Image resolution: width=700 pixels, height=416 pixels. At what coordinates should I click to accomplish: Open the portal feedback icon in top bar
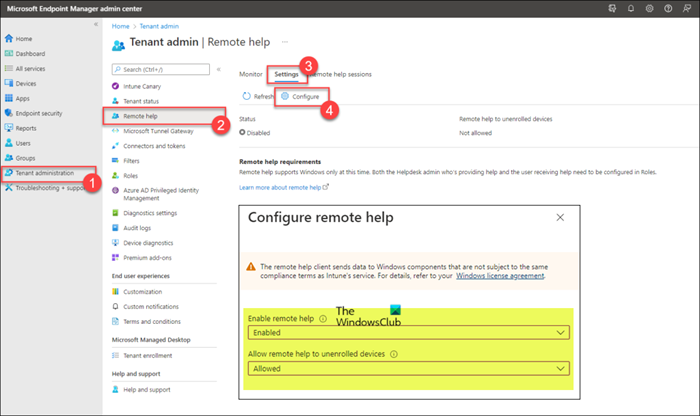coord(612,8)
